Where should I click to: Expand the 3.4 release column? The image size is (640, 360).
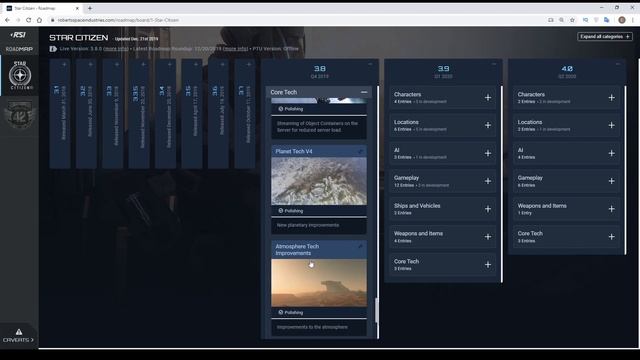pos(170,64)
